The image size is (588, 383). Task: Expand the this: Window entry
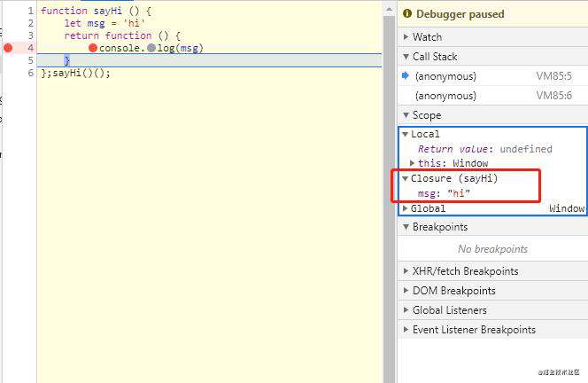point(412,163)
